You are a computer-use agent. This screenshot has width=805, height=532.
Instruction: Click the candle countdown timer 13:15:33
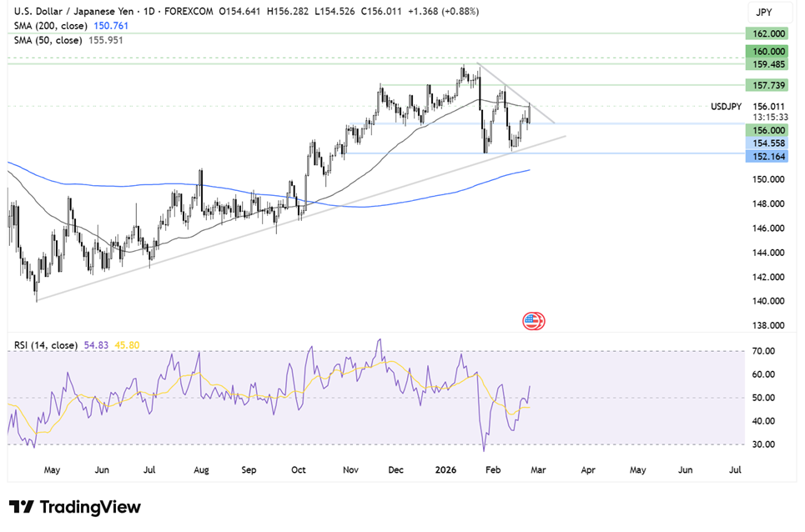770,117
